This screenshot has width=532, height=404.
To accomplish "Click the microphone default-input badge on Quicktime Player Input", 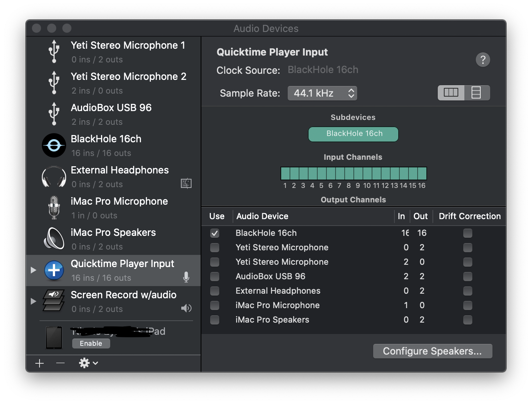I will tap(186, 277).
